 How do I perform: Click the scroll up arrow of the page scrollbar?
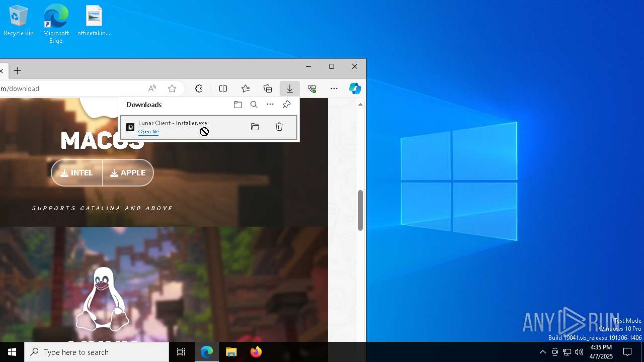tap(360, 104)
